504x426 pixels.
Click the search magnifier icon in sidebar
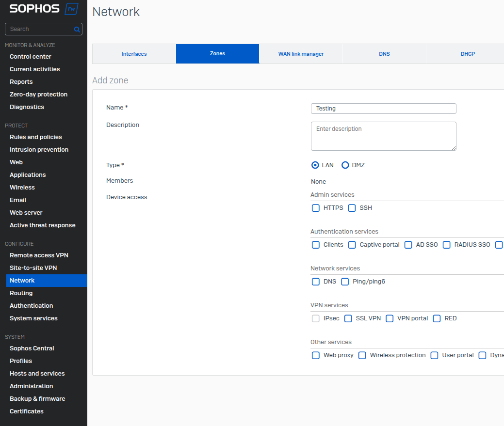pos(77,30)
